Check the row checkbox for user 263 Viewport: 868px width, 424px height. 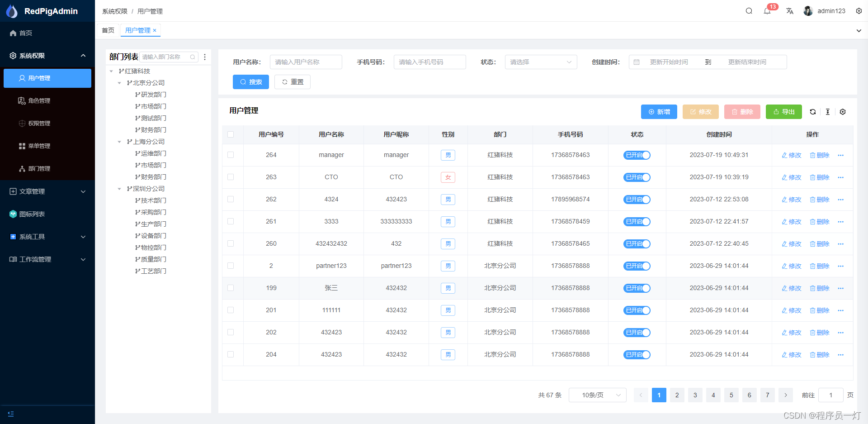coord(231,177)
